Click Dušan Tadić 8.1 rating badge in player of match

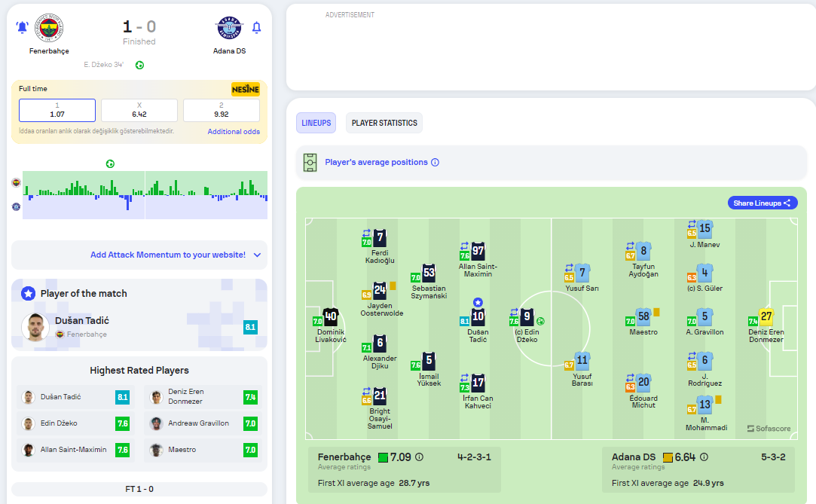pos(250,327)
